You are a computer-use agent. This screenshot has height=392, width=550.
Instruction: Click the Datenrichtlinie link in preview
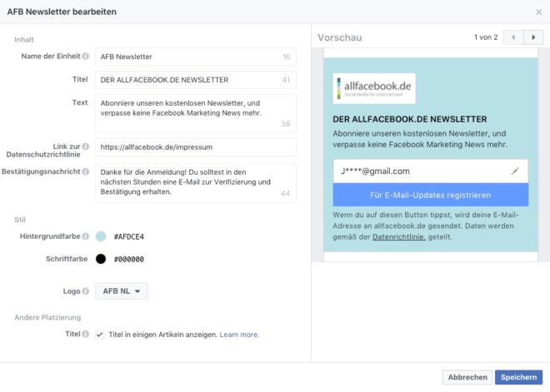coord(399,237)
